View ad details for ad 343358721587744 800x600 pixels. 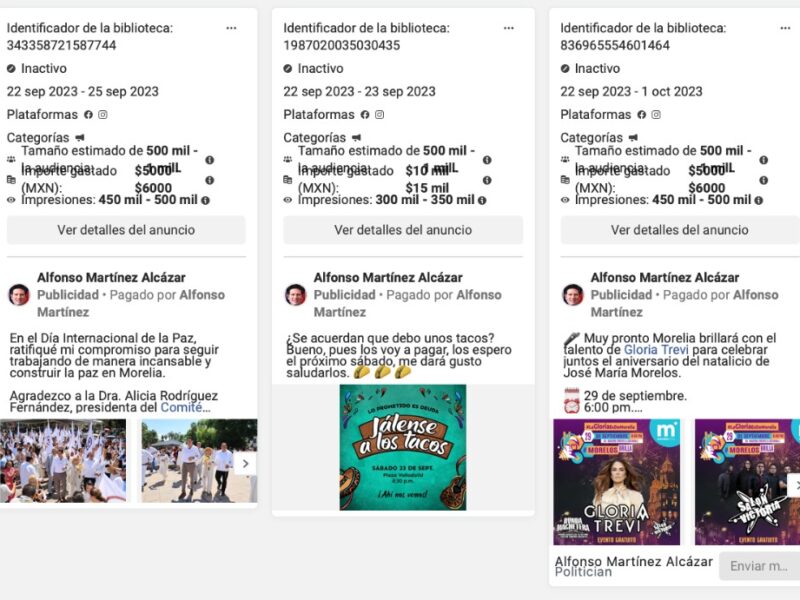tap(126, 230)
